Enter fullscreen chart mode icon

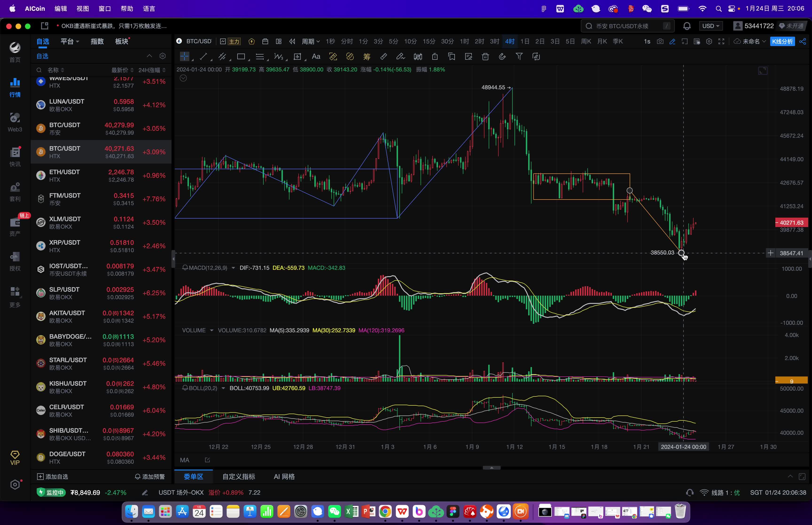click(x=721, y=41)
